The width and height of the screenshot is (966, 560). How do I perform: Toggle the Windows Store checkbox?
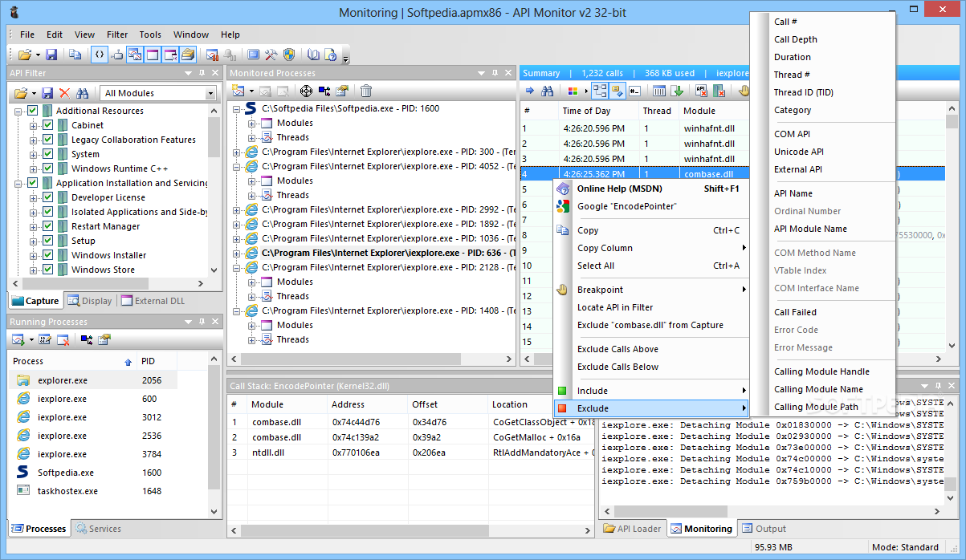(x=48, y=270)
